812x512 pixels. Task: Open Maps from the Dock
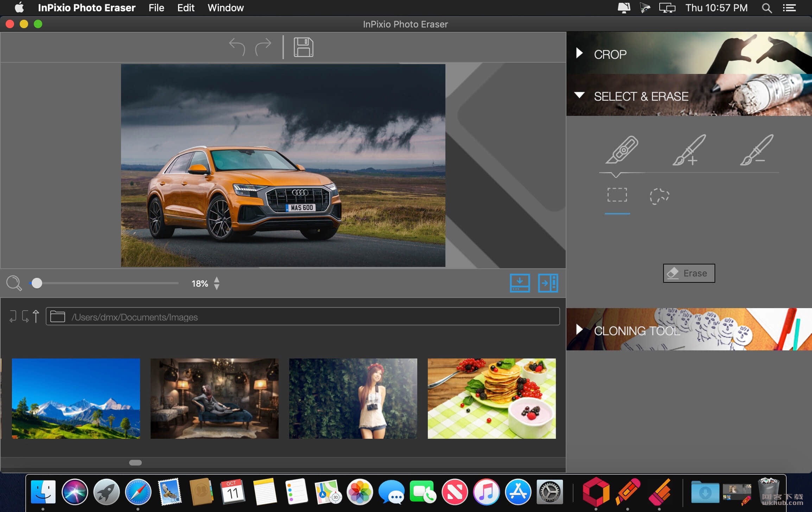tap(328, 492)
